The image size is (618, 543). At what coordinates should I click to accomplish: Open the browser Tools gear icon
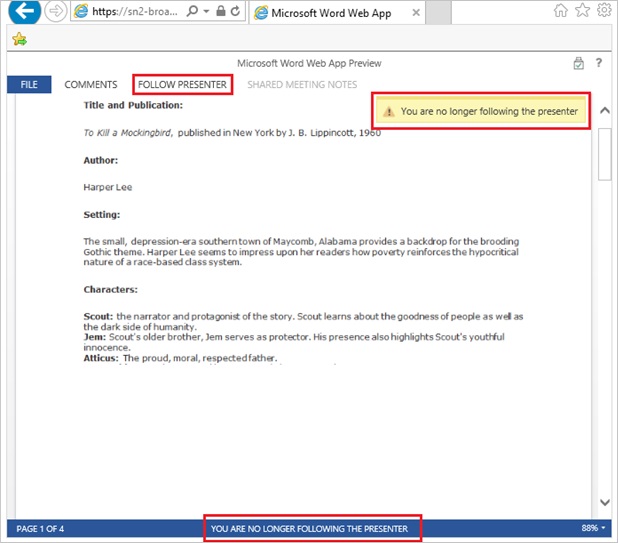click(604, 11)
